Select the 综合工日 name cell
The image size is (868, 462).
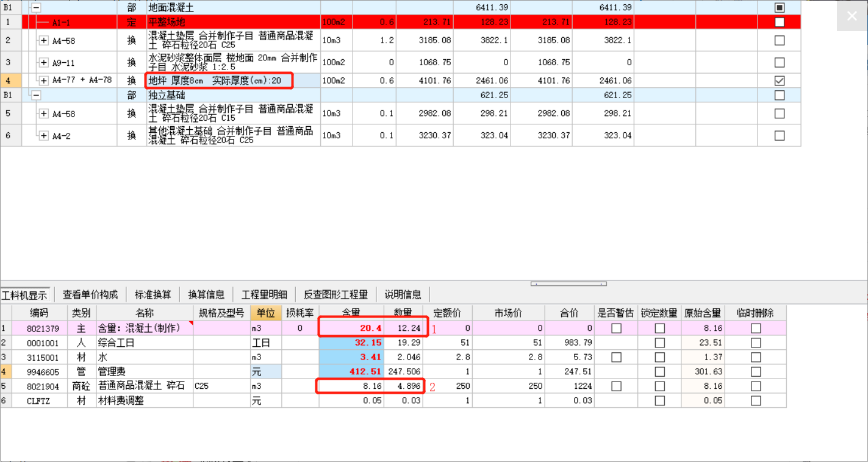point(145,343)
